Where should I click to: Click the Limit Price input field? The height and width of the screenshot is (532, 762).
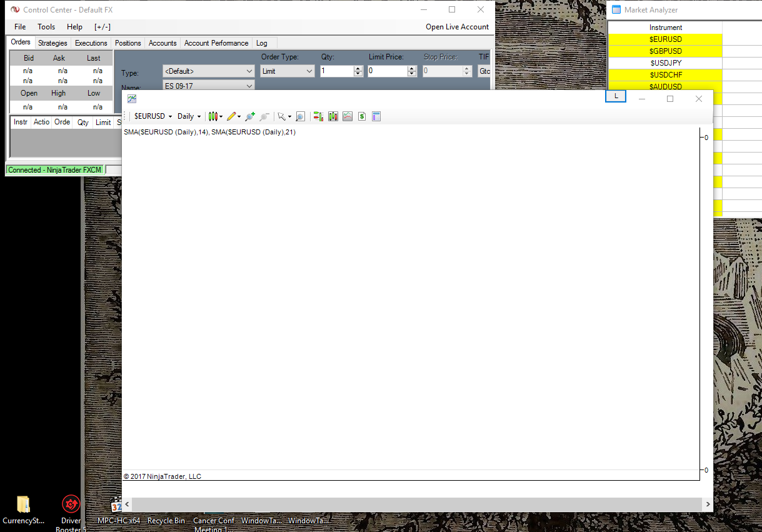pos(388,71)
